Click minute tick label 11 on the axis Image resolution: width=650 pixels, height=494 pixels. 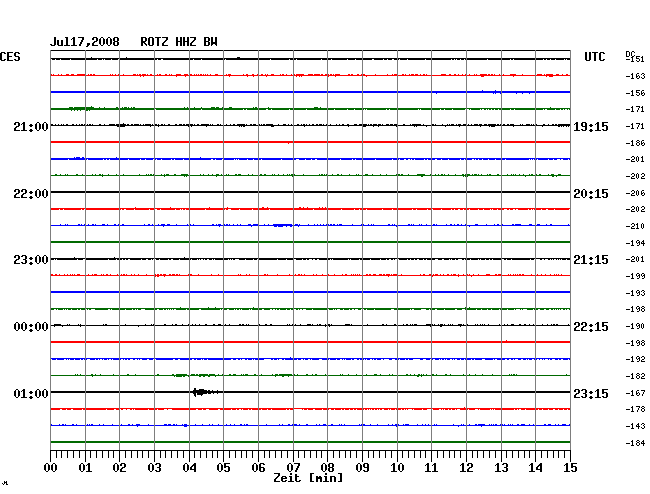431,468
